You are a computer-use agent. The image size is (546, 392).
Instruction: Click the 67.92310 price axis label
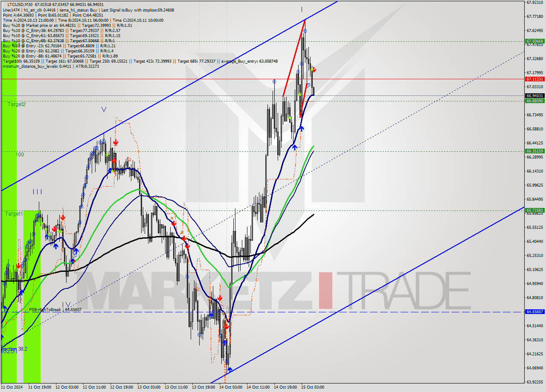(x=534, y=3)
